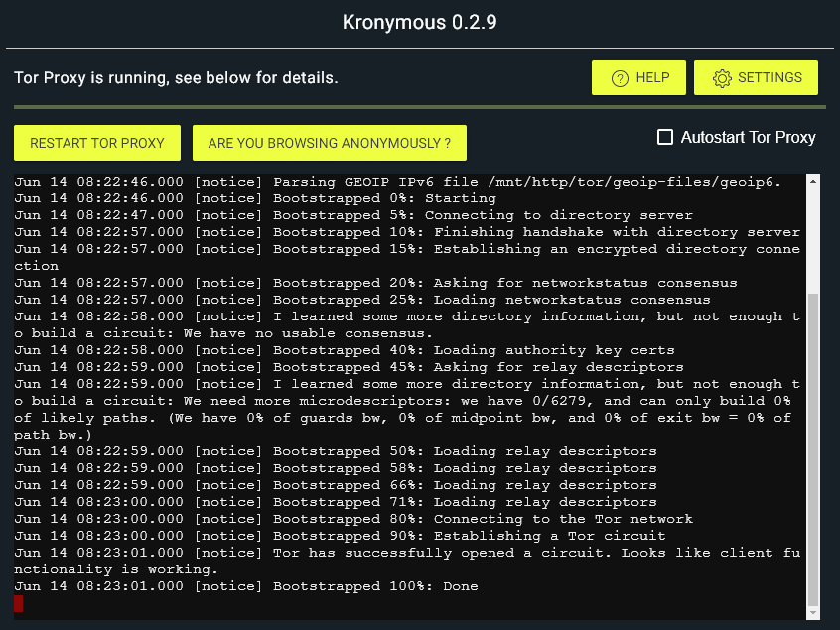Click 'Bootstrapped 0%: Starting' log line
This screenshot has height=630, width=840.
(255, 198)
